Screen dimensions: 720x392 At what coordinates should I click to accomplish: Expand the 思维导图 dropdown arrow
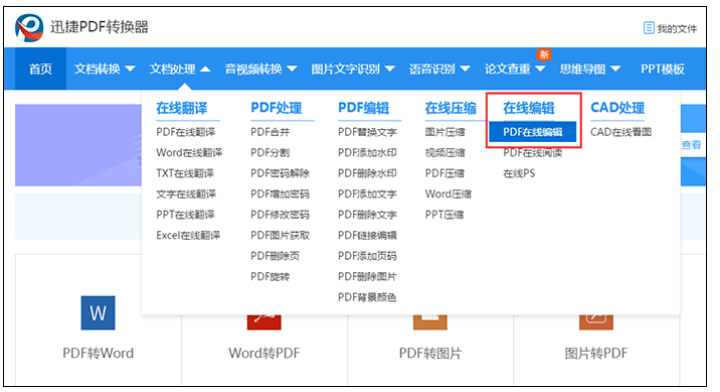[616, 69]
